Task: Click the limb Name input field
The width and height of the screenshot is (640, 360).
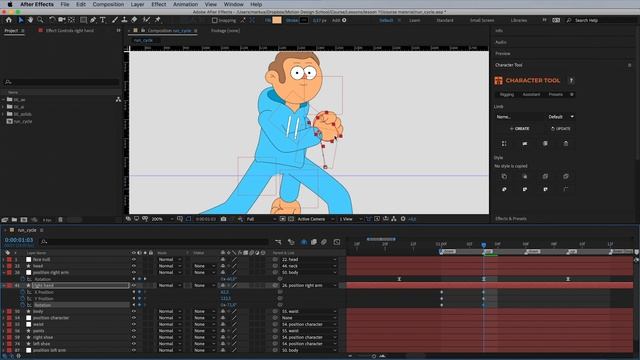Action: coord(519,117)
